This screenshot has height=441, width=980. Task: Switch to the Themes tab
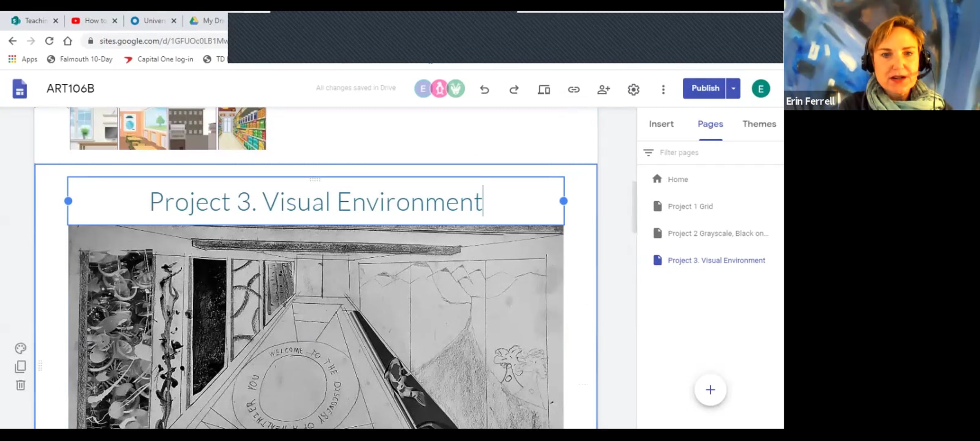pyautogui.click(x=759, y=124)
